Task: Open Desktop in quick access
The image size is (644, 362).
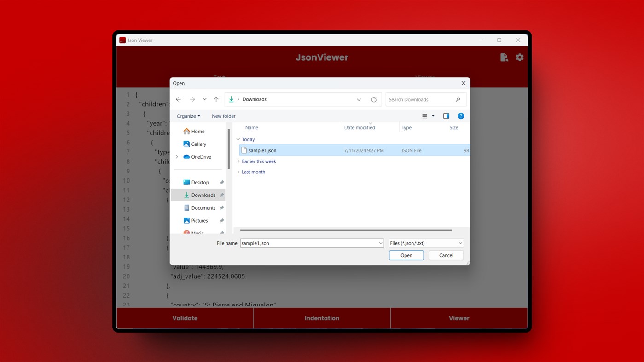Action: (200, 182)
